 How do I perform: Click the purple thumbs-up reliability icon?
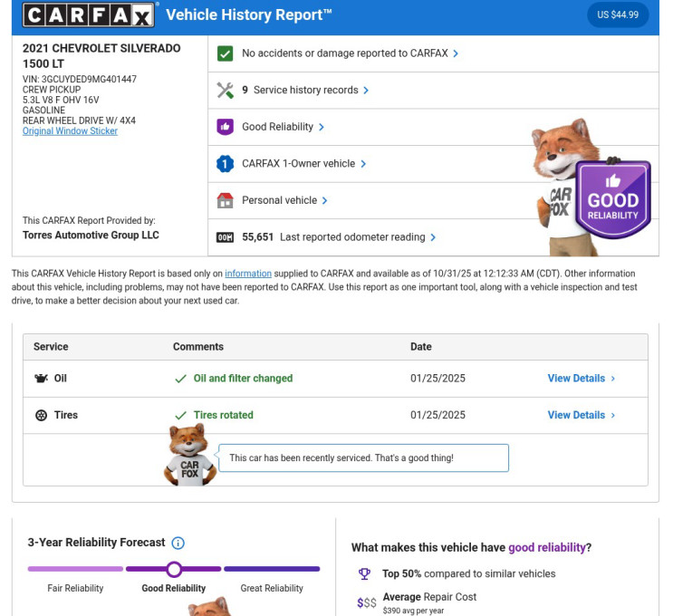tap(226, 127)
